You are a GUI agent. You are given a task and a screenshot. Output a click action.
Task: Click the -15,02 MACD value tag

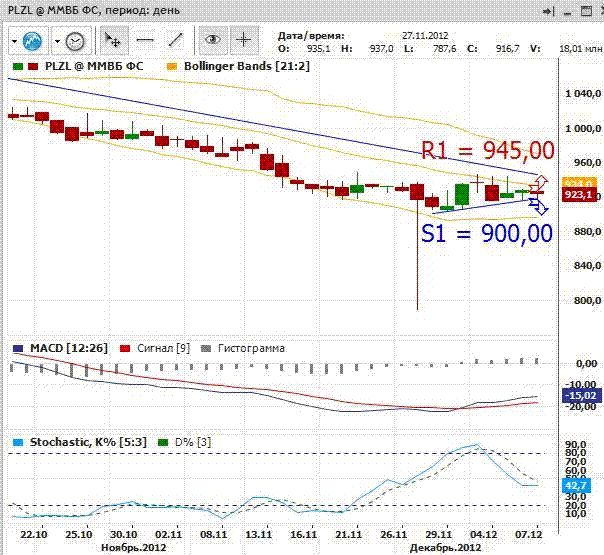[x=581, y=396]
